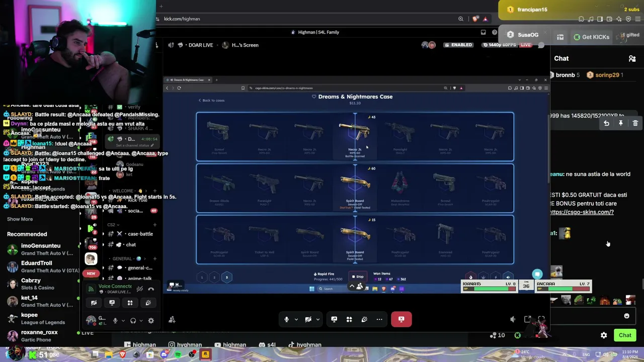Reload the csgo-skins page
The height and width of the screenshot is (362, 644).
click(179, 88)
